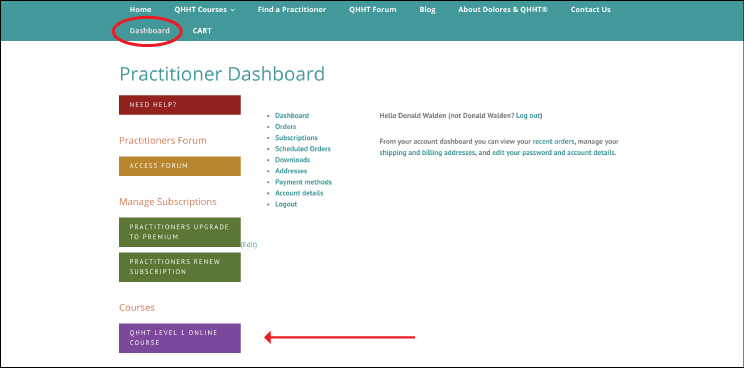
Task: Click the Log out link in greeting
Action: 528,116
